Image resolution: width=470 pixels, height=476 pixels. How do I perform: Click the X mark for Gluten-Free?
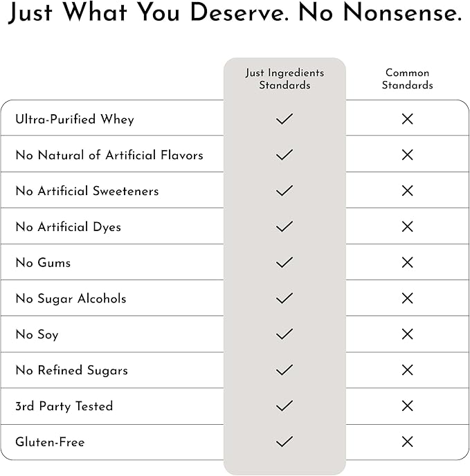coord(407,442)
